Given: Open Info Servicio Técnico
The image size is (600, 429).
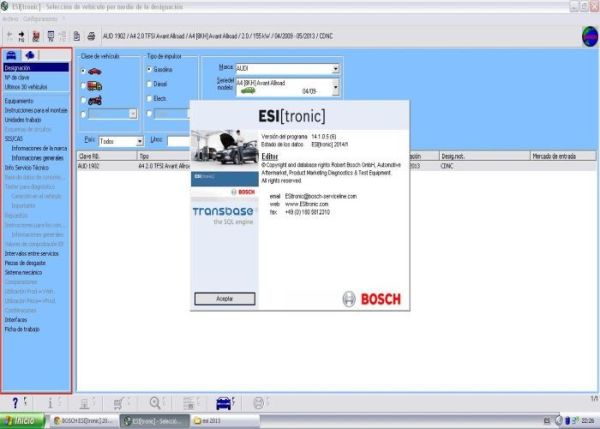Looking at the screenshot, I should (x=26, y=168).
